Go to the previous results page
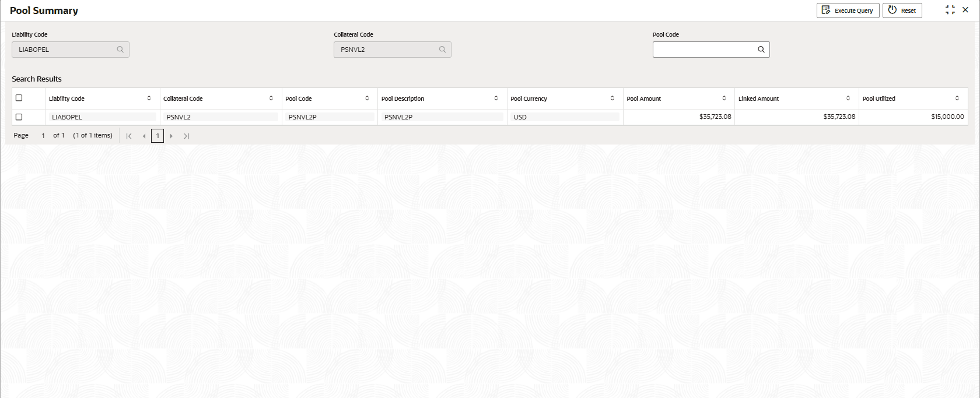Screen dimensions: 980x398 [x=144, y=136]
